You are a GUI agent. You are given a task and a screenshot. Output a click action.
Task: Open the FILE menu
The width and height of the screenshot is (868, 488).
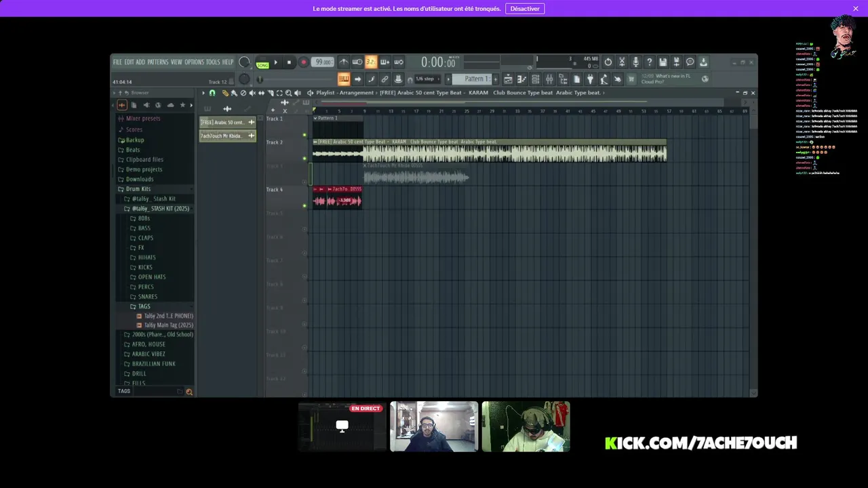pos(117,62)
